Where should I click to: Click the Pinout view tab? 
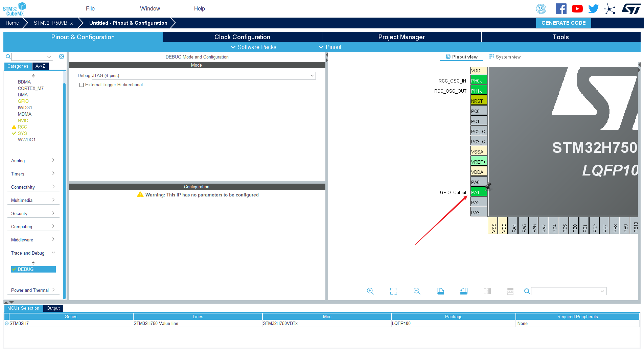462,57
